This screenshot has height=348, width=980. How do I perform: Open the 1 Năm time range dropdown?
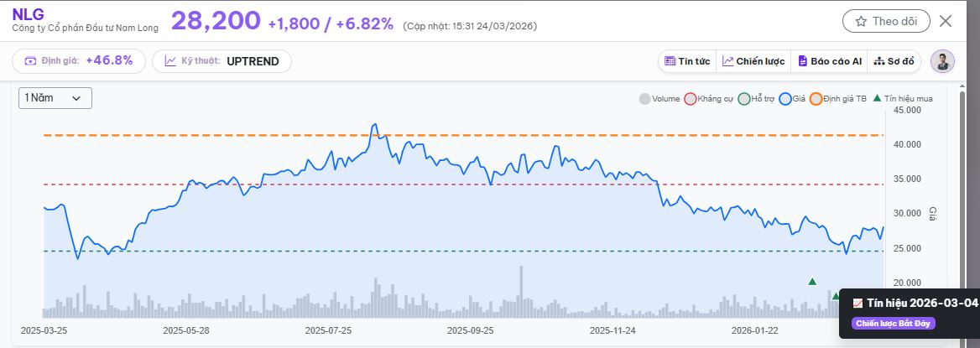55,98
